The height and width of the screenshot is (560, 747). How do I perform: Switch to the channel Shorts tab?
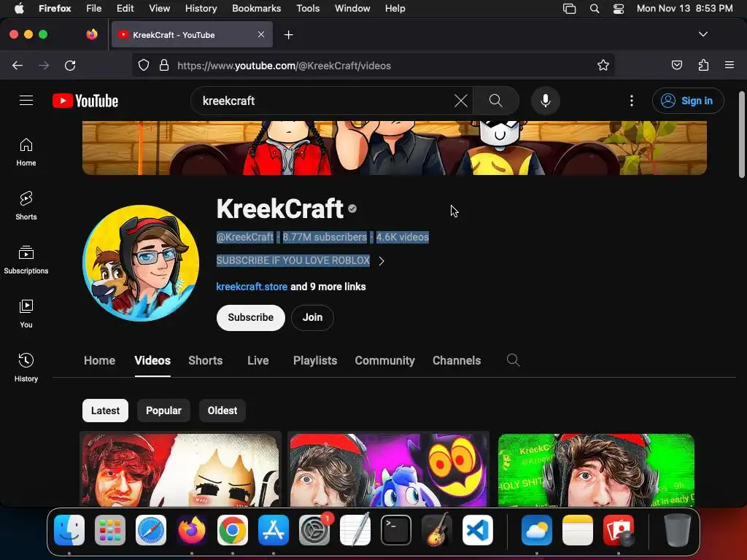point(205,360)
